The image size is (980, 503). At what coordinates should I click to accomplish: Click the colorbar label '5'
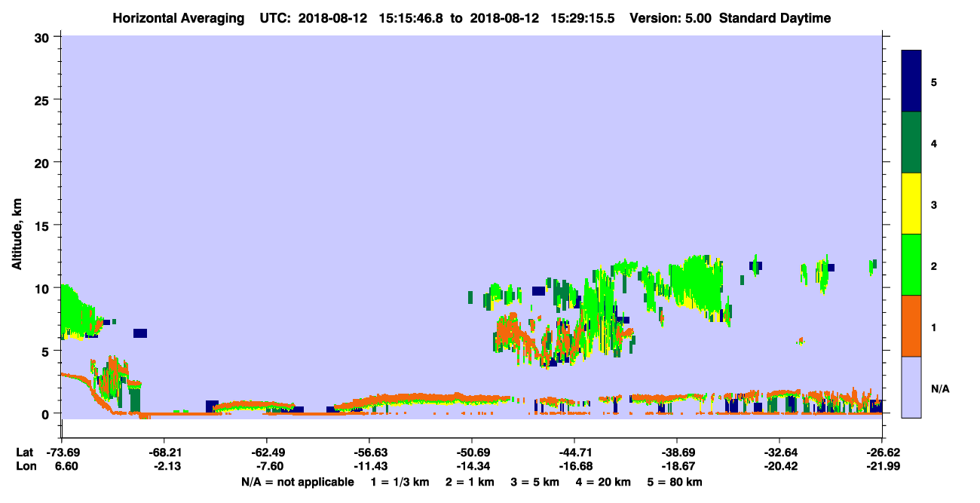click(x=934, y=82)
